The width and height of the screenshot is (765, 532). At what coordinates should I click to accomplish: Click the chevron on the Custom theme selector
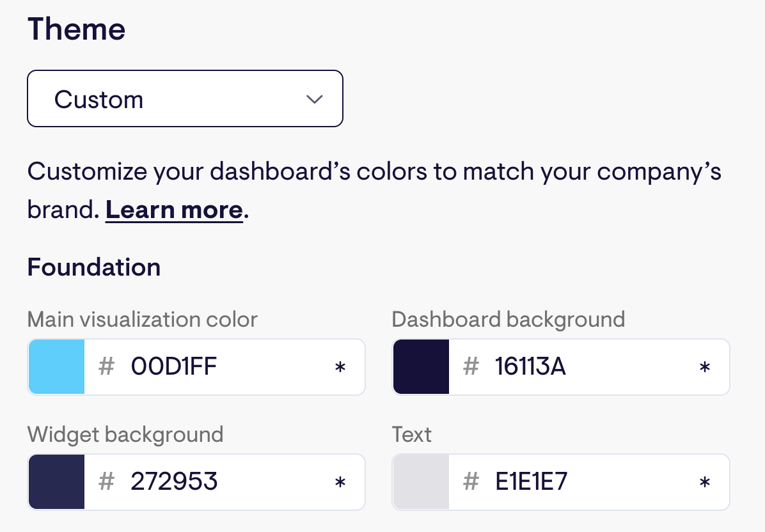313,99
